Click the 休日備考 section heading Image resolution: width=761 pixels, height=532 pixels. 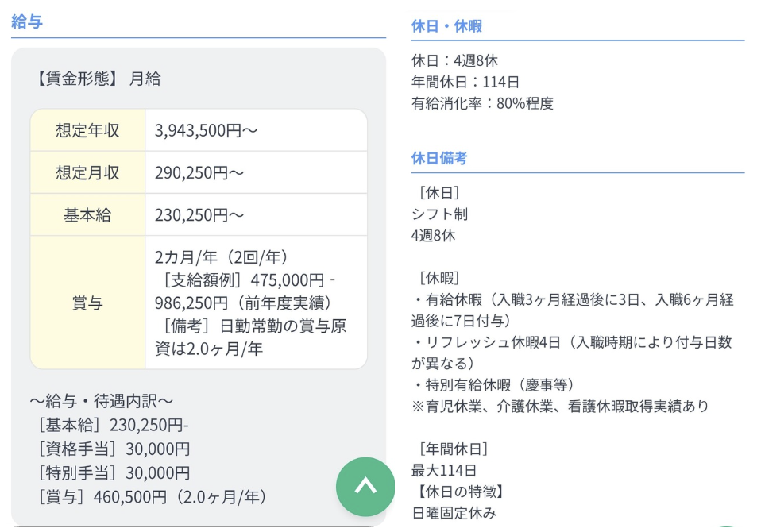438,157
